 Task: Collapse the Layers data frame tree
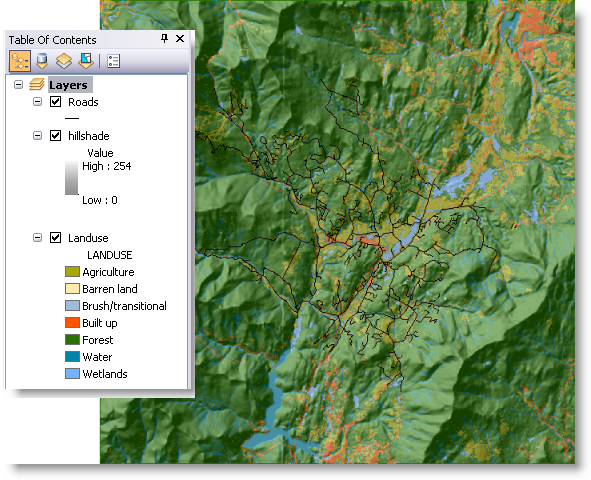(18, 84)
